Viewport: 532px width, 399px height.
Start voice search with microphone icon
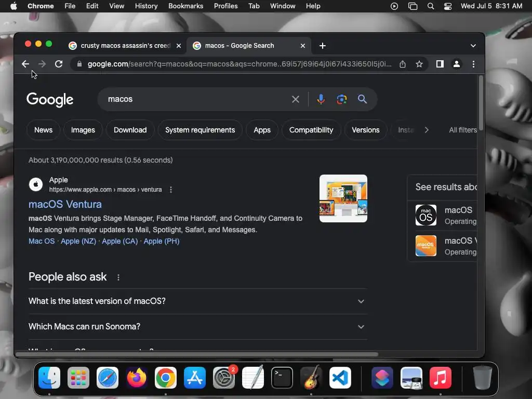pos(321,99)
